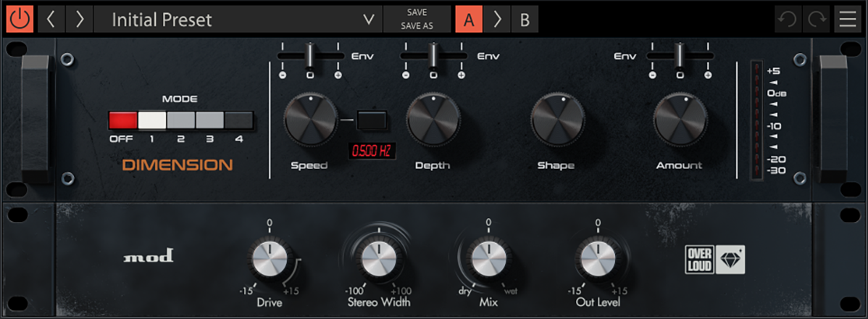Click the redo arrow icon
Image resolution: width=868 pixels, height=319 pixels.
(x=817, y=20)
